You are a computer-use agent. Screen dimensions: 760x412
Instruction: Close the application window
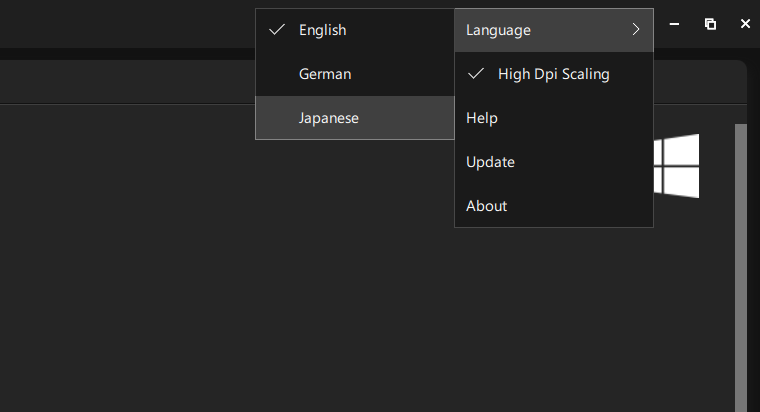pos(745,24)
